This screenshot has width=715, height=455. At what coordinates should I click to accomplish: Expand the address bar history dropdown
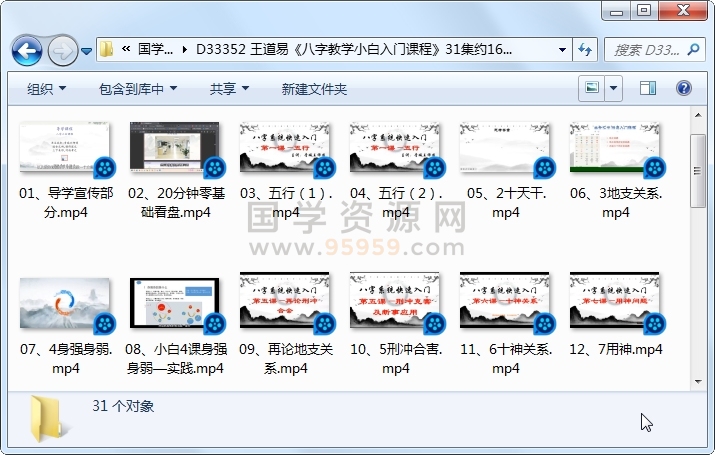[562, 50]
